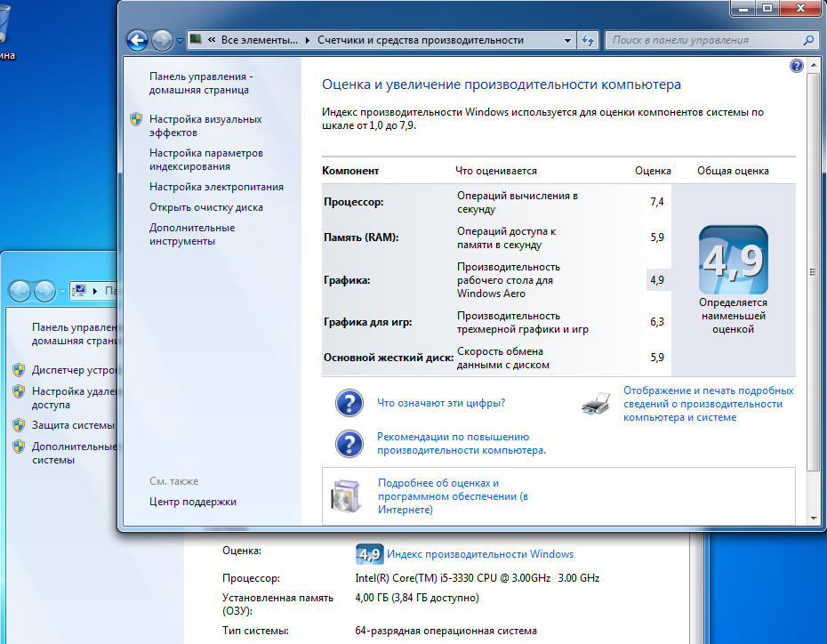Image resolution: width=827 pixels, height=644 pixels.
Task: Click the 7,4 processor score
Action: (x=657, y=202)
